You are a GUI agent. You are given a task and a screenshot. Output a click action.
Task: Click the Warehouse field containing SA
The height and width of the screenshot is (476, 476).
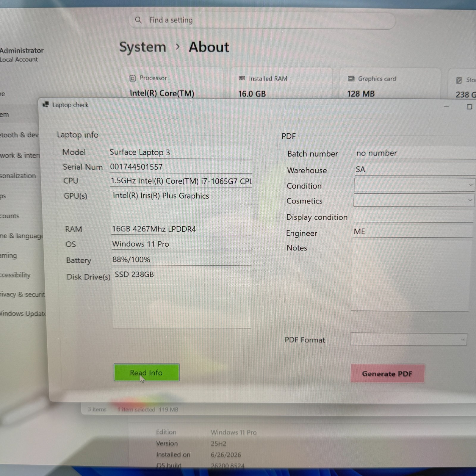[x=415, y=169]
